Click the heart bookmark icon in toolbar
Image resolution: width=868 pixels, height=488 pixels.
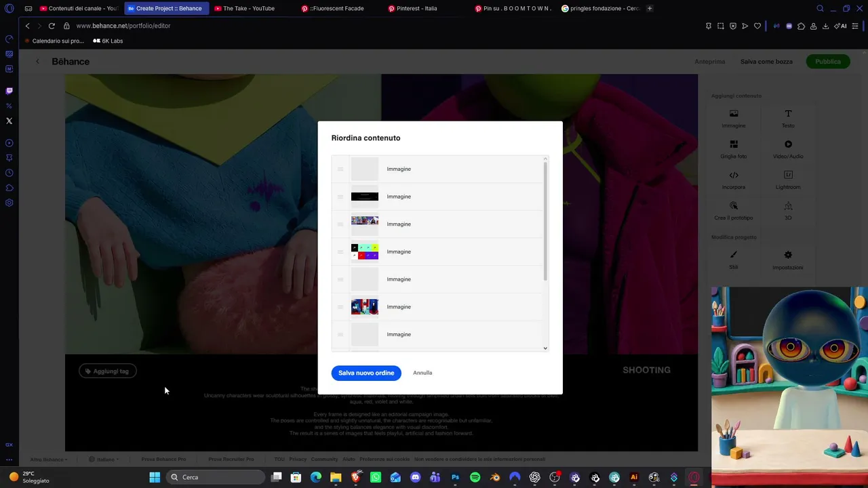[x=757, y=26]
